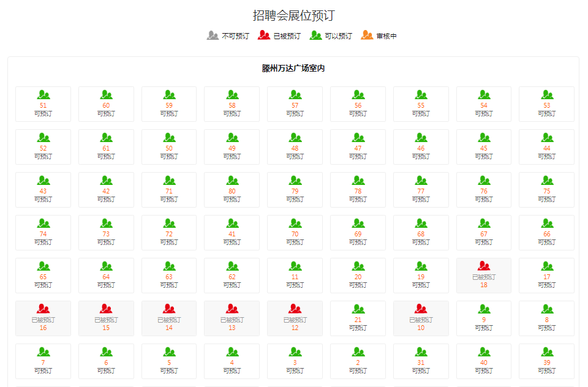Click the red booked icon of booth 18
588x387 pixels.
[x=484, y=266]
